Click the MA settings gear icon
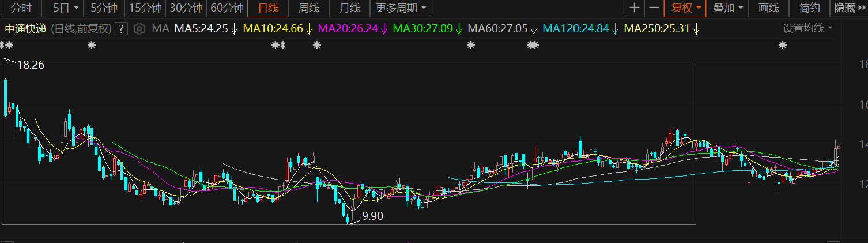This screenshot has height=243, width=868. pyautogui.click(x=139, y=29)
